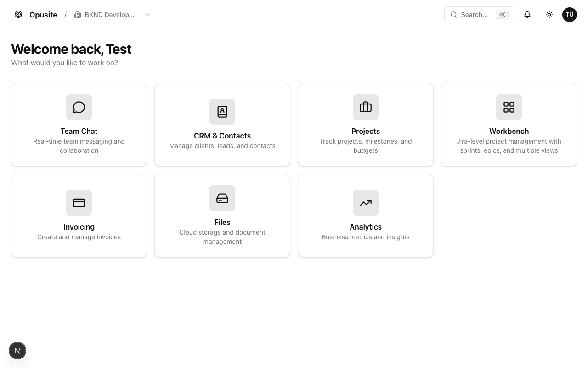Open the notifications bell
588x368 pixels.
pos(527,14)
